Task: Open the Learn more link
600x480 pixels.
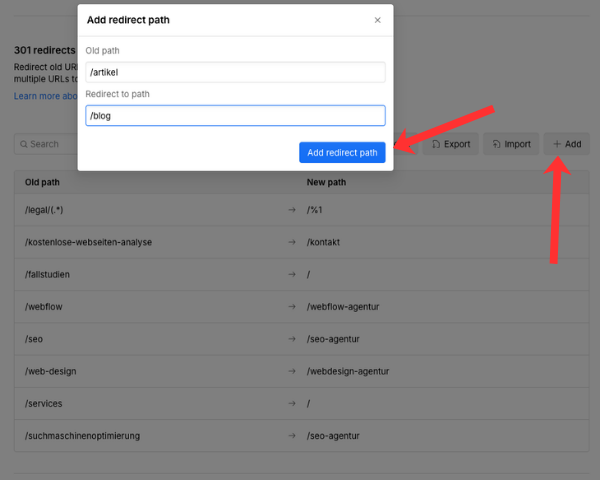Action: 46,96
